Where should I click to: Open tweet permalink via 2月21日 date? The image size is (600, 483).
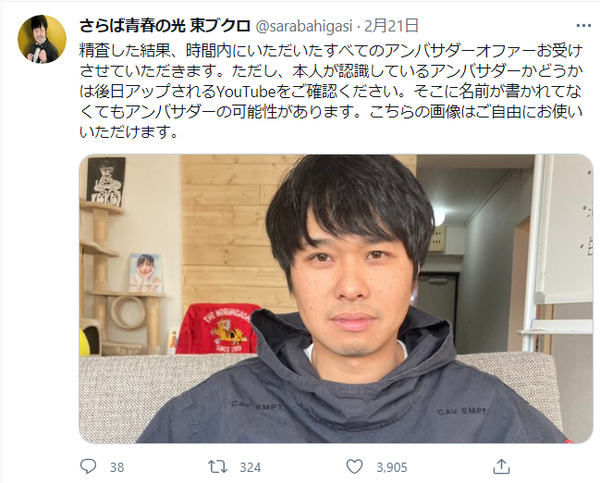tap(391, 26)
